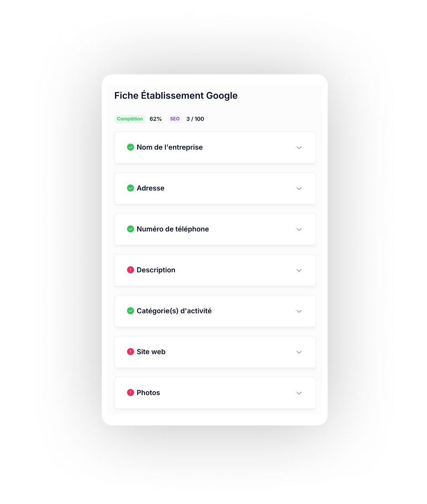Expand Description row using its chevron
427x504 pixels.
tap(299, 270)
